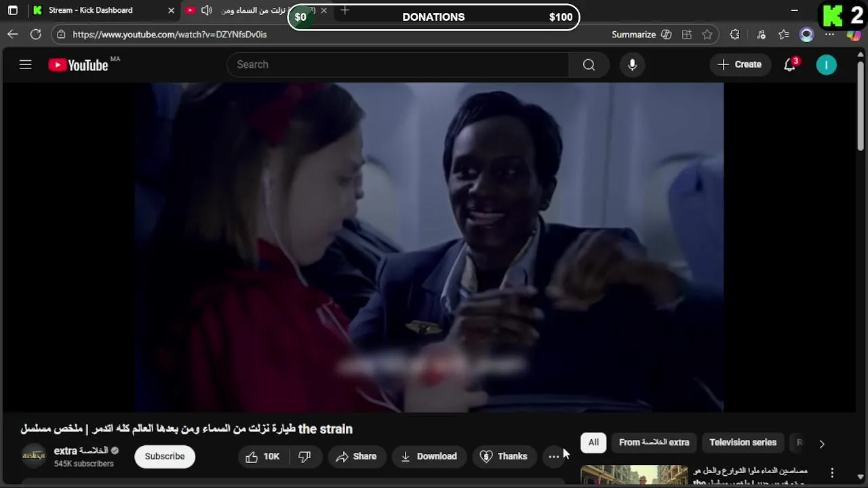
Task: Open the first recommended video thumbnail
Action: point(634,474)
